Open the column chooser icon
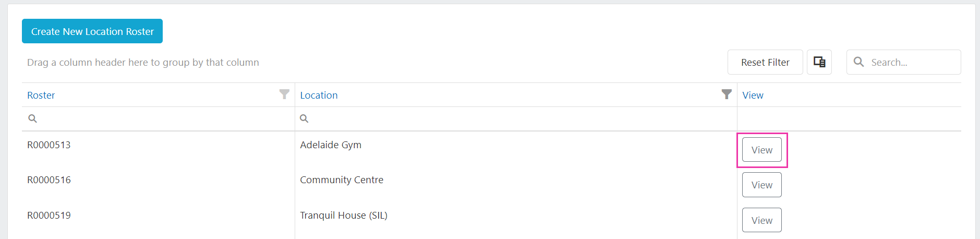 pos(819,62)
